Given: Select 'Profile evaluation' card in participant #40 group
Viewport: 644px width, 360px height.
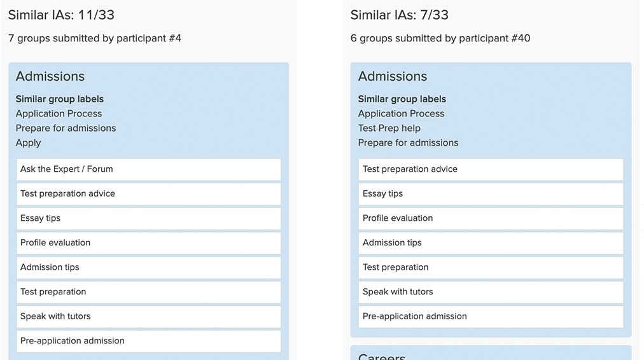Looking at the screenshot, I should (x=491, y=218).
